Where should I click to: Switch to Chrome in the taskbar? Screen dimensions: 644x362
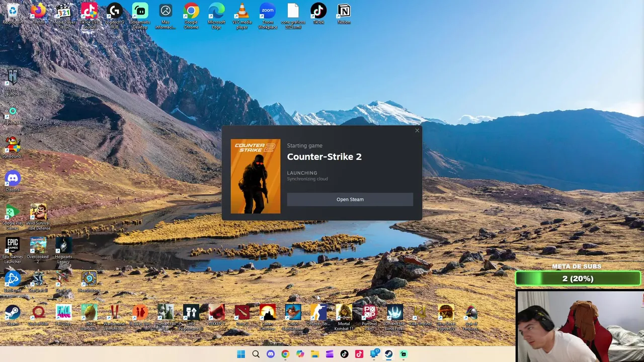click(285, 354)
